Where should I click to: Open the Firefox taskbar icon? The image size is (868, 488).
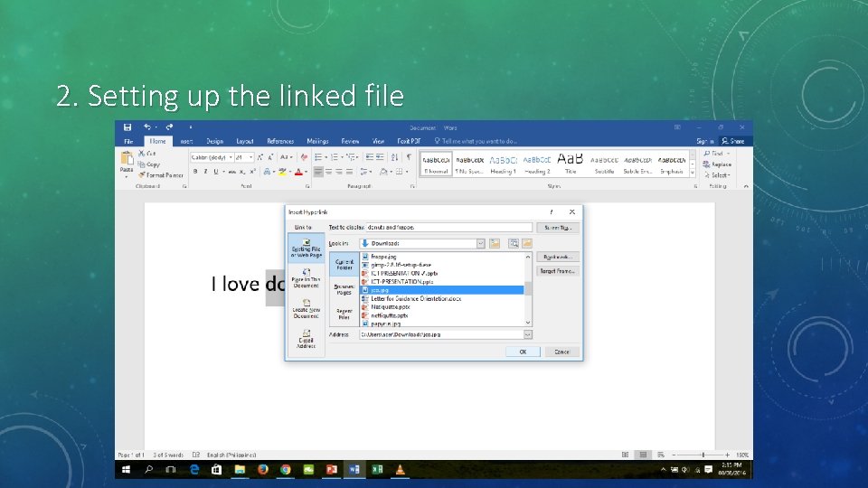263,469
